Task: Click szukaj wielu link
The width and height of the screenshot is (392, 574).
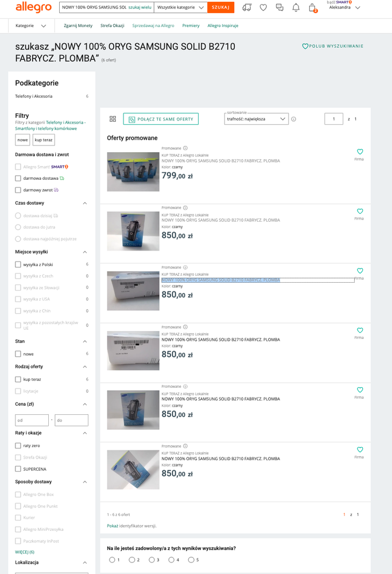Action: point(139,7)
